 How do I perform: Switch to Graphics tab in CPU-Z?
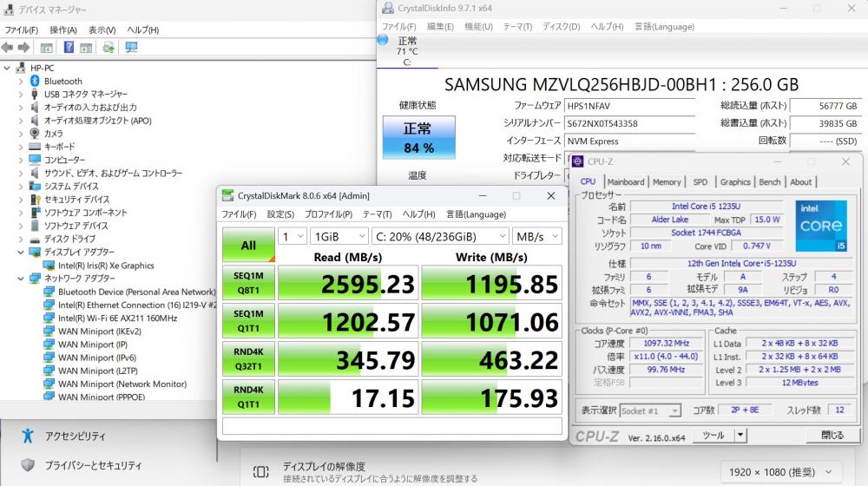coord(735,182)
